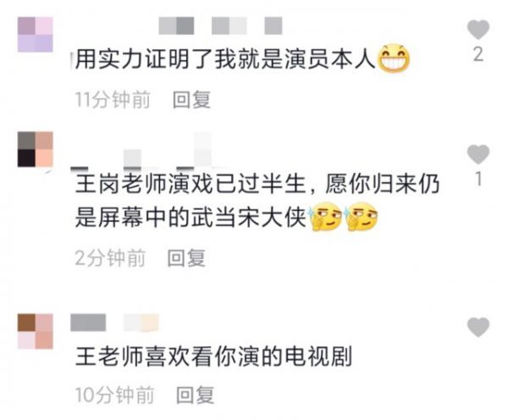This screenshot has height=420, width=508.
Task: Open the purple pixelated avatar profile
Action: point(36,35)
